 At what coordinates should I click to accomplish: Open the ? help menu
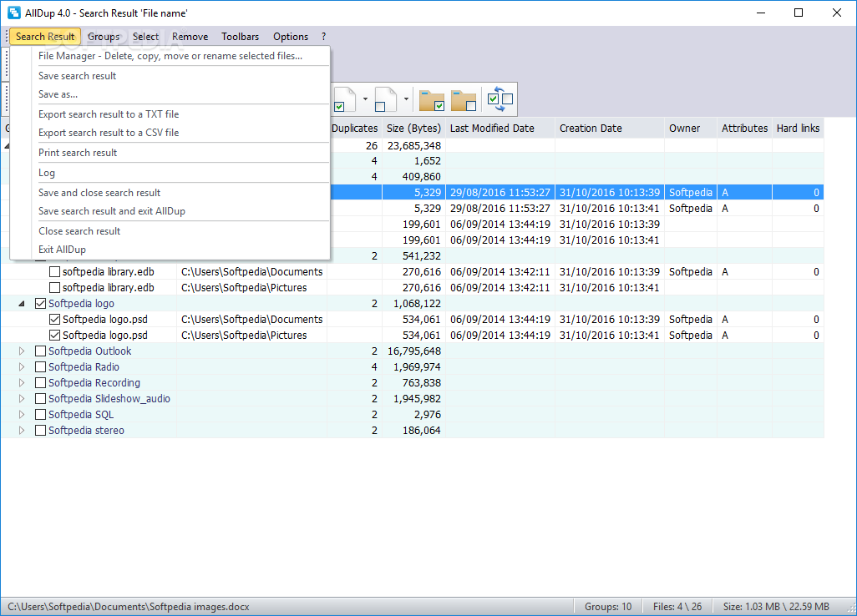[323, 37]
